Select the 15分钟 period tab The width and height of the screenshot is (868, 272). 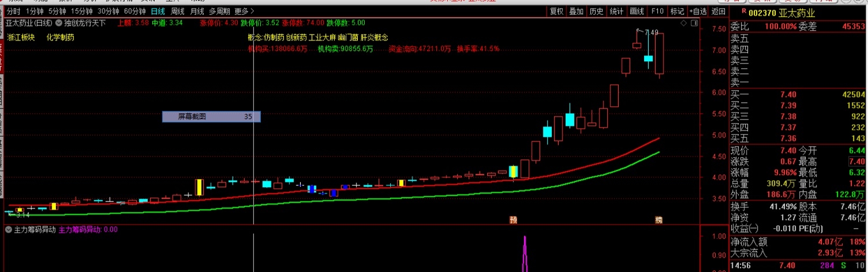click(81, 11)
